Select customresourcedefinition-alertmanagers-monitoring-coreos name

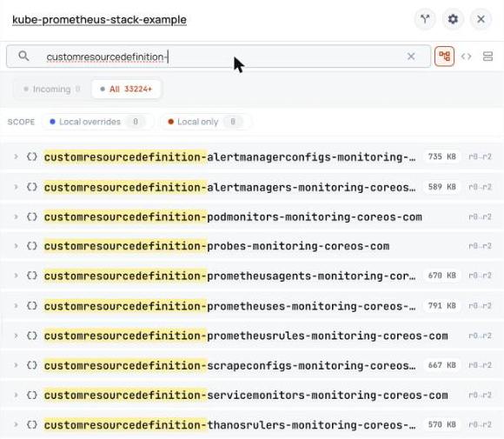[229, 187]
